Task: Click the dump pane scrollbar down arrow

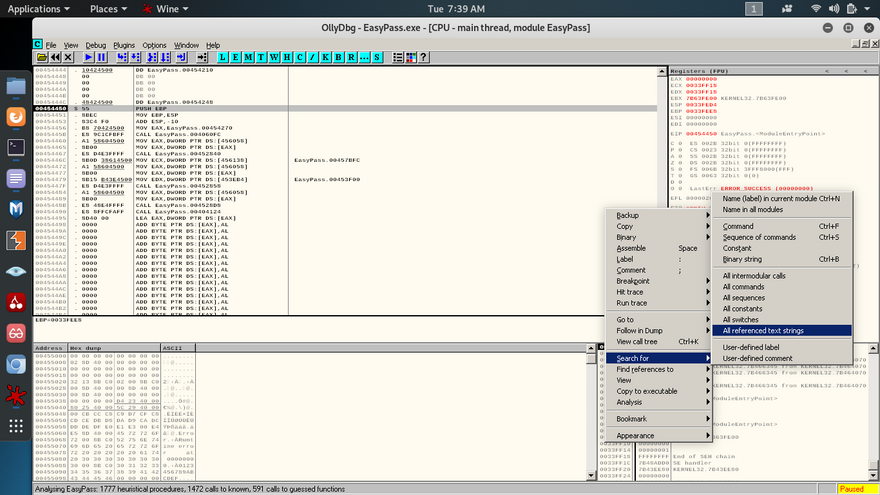Action: (590, 476)
